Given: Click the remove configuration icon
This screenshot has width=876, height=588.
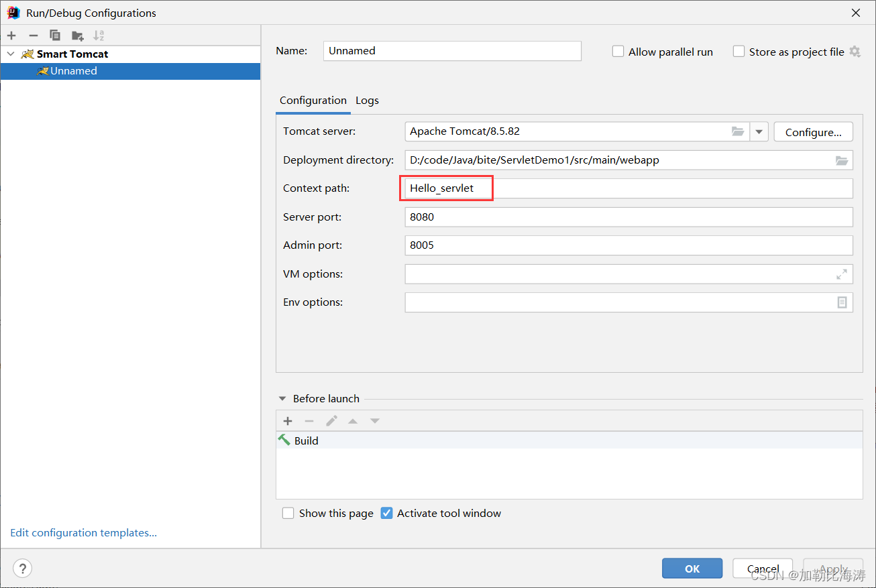Looking at the screenshot, I should coord(33,35).
